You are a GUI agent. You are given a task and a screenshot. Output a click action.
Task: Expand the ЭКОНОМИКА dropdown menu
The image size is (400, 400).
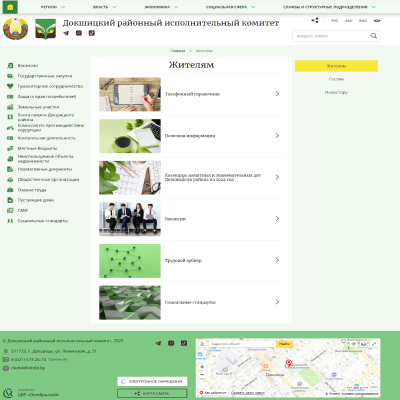(161, 7)
